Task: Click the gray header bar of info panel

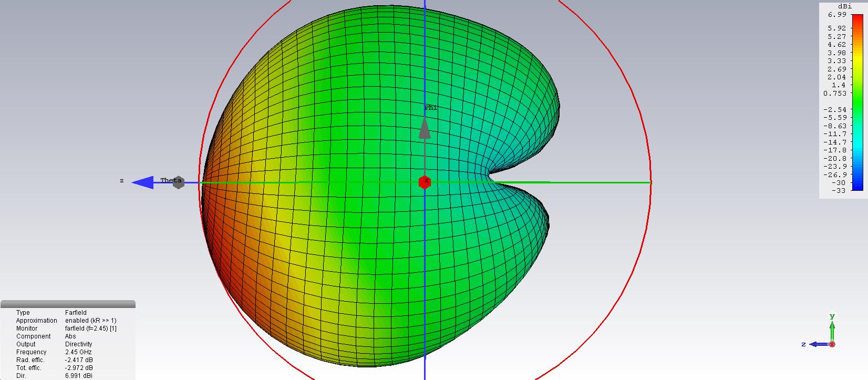Action: coord(68,304)
